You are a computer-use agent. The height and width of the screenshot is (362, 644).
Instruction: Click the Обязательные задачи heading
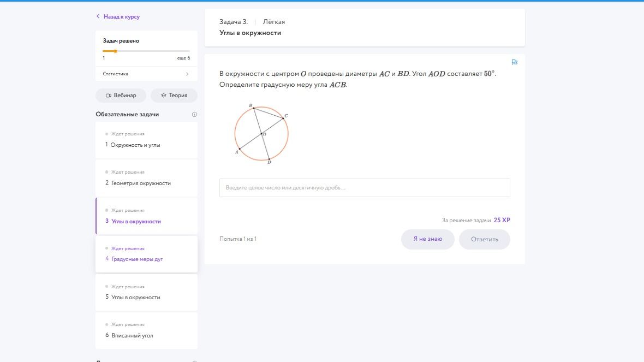(127, 114)
